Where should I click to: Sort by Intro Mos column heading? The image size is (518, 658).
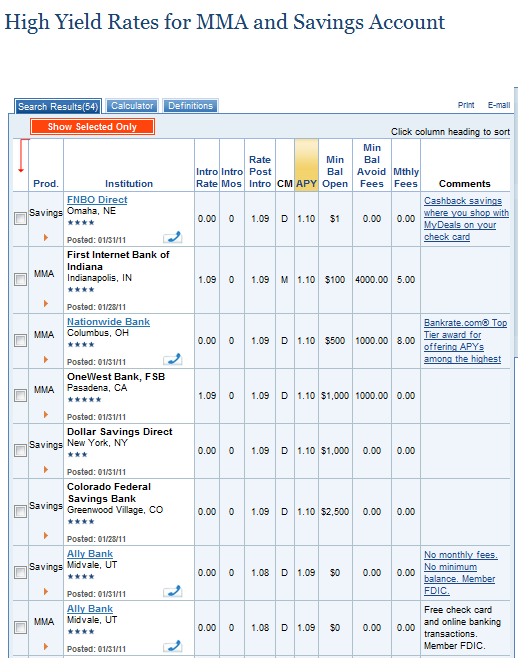click(x=232, y=178)
